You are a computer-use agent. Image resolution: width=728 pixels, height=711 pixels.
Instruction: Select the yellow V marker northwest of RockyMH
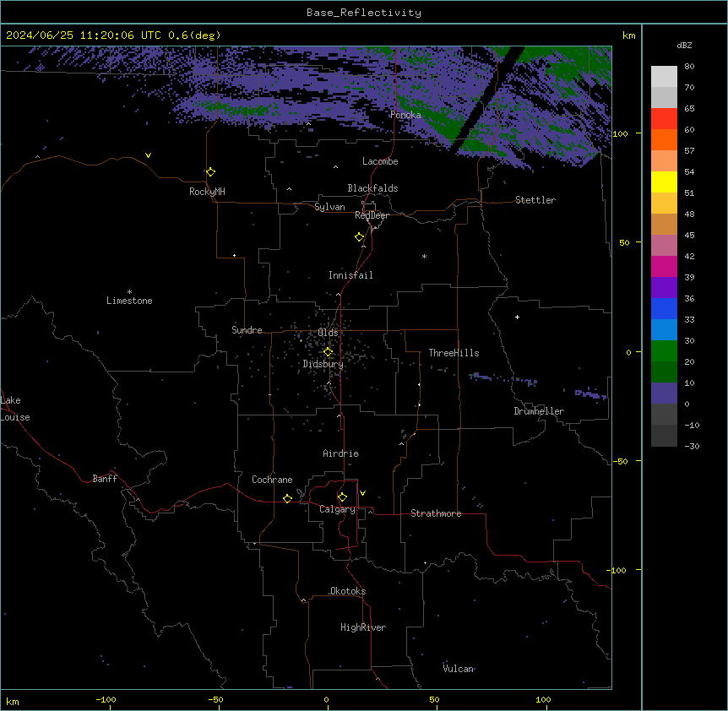coord(148,155)
